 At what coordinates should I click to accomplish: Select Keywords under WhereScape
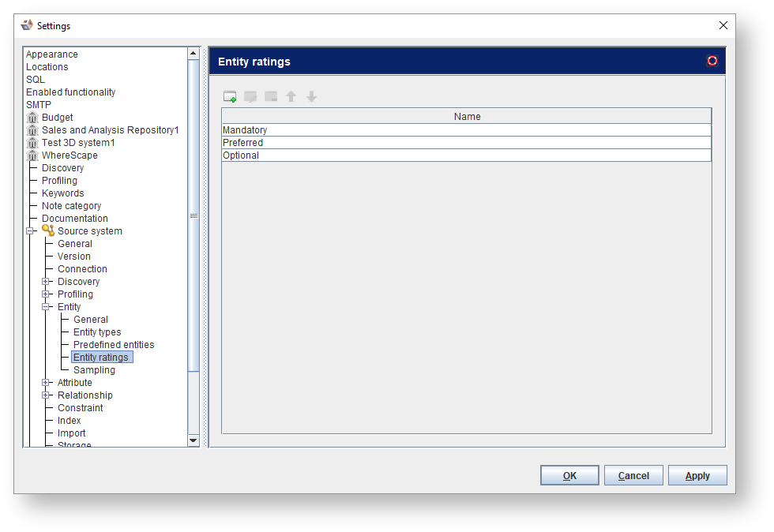(62, 193)
